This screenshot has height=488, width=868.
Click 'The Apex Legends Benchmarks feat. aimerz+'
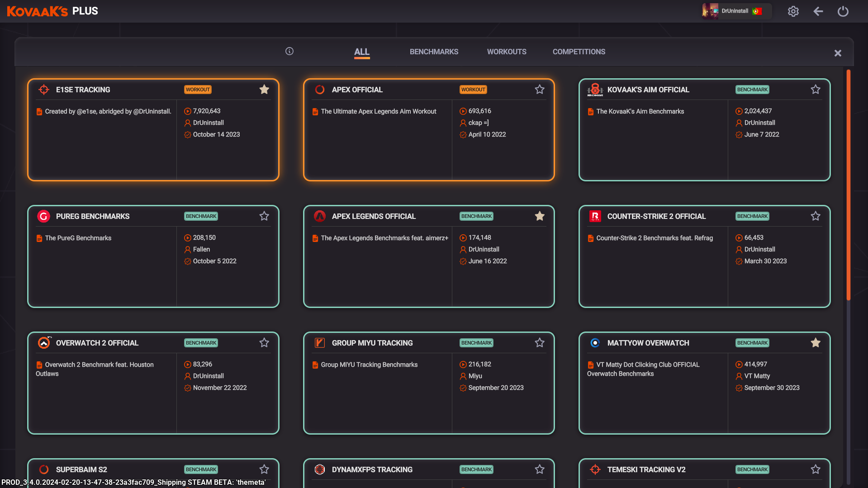tap(384, 238)
